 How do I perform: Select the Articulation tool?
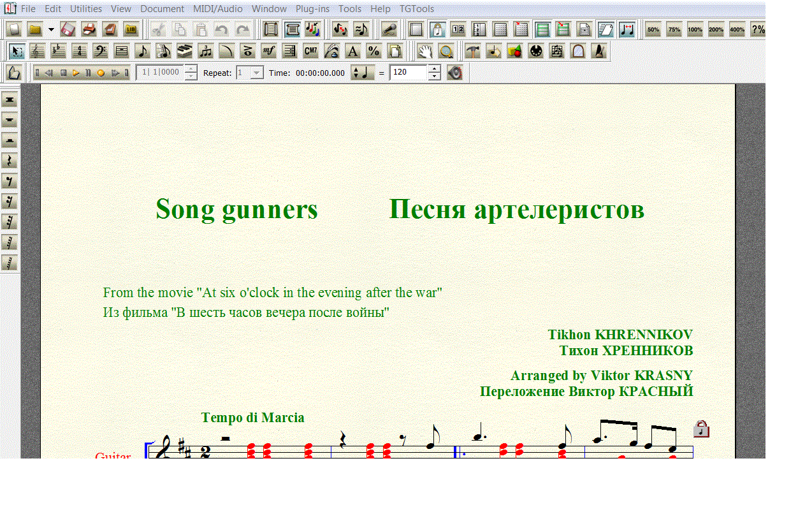coord(247,51)
